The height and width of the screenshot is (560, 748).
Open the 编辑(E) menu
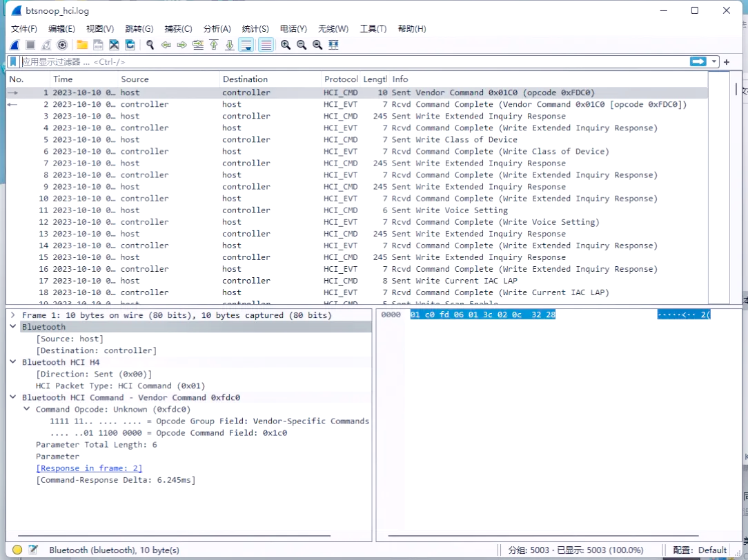click(61, 28)
